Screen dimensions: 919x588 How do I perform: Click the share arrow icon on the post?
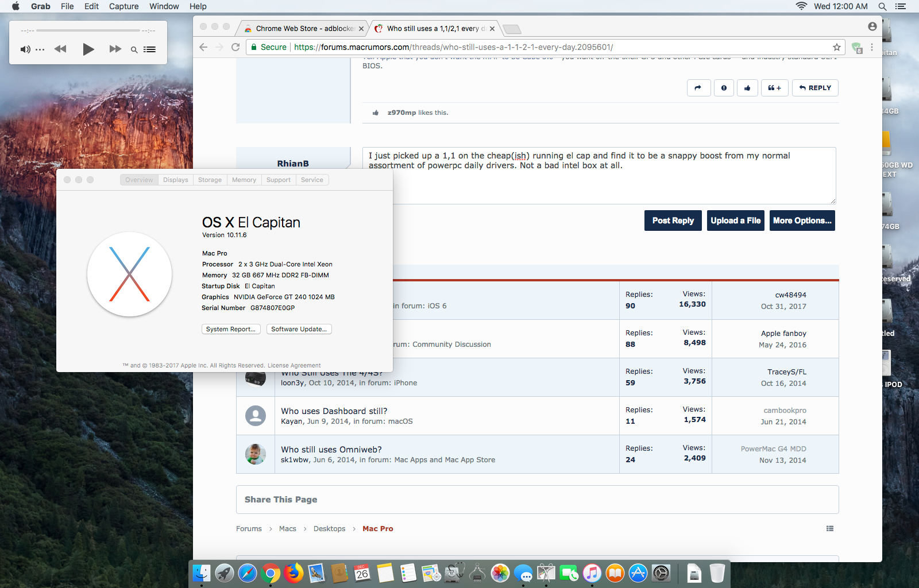click(x=698, y=88)
